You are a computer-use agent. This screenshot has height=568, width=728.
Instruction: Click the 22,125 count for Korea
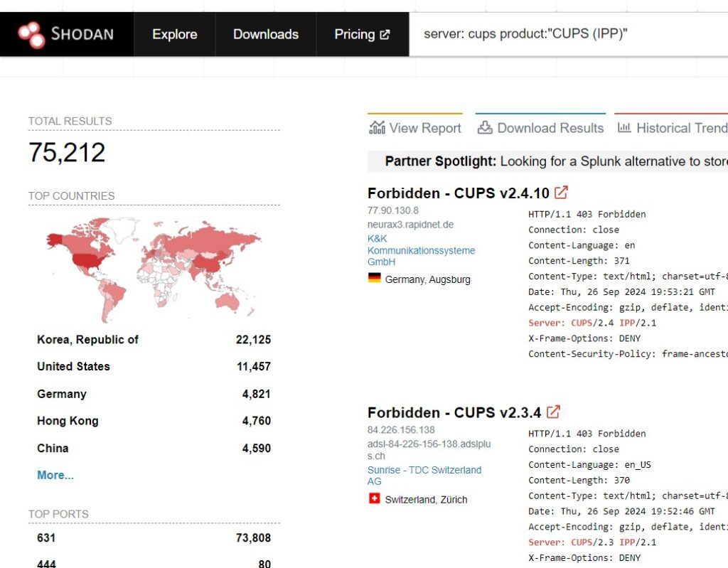pos(253,340)
